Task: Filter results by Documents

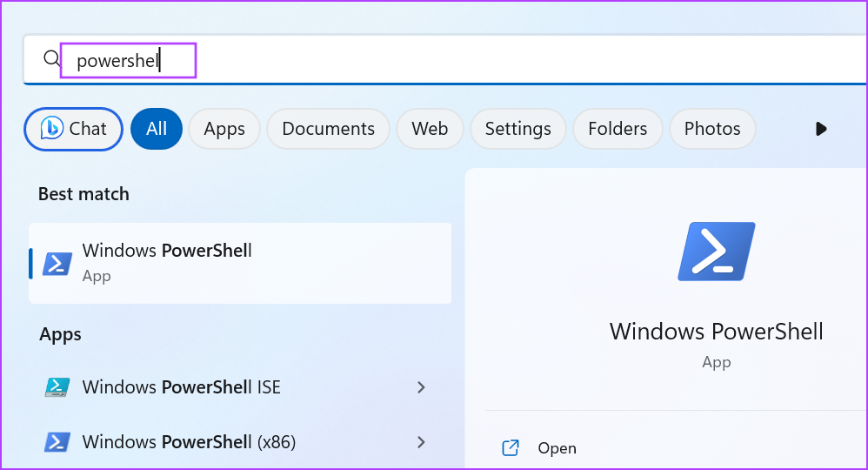Action: (328, 129)
